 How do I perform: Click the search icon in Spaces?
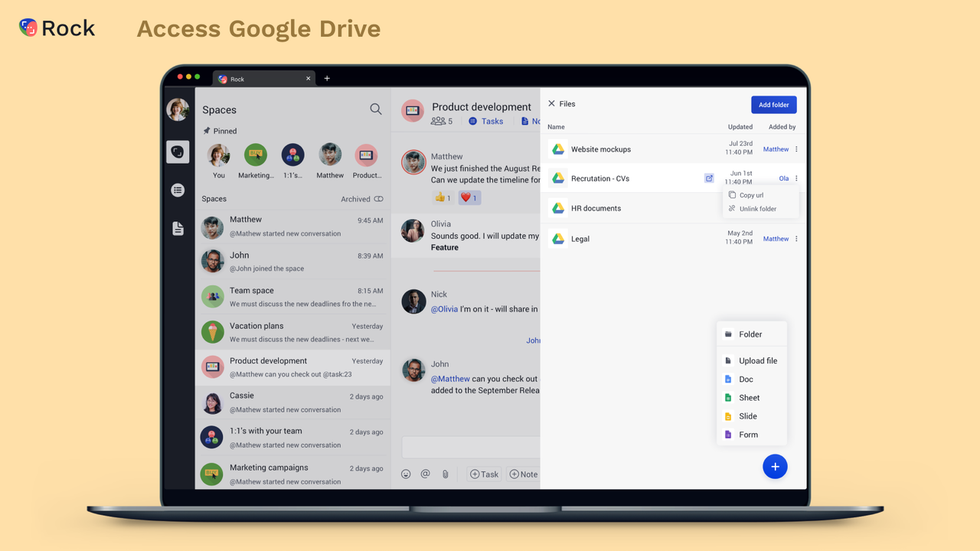[375, 109]
